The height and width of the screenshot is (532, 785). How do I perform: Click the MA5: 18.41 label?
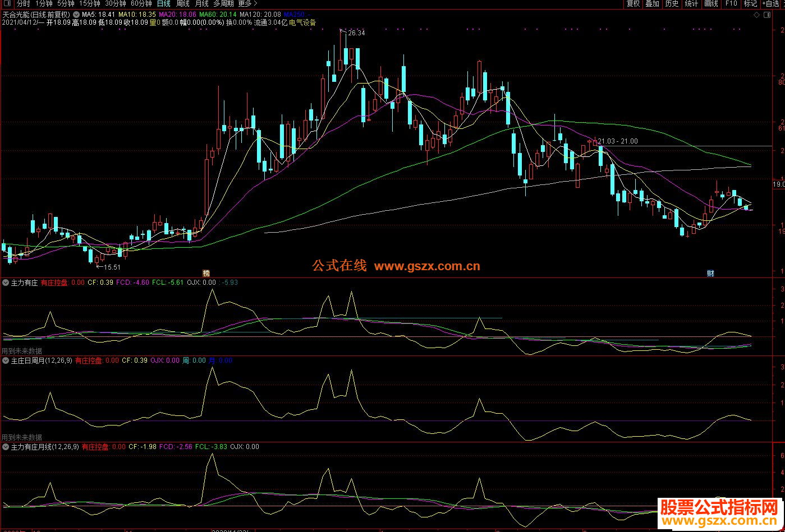click(99, 14)
